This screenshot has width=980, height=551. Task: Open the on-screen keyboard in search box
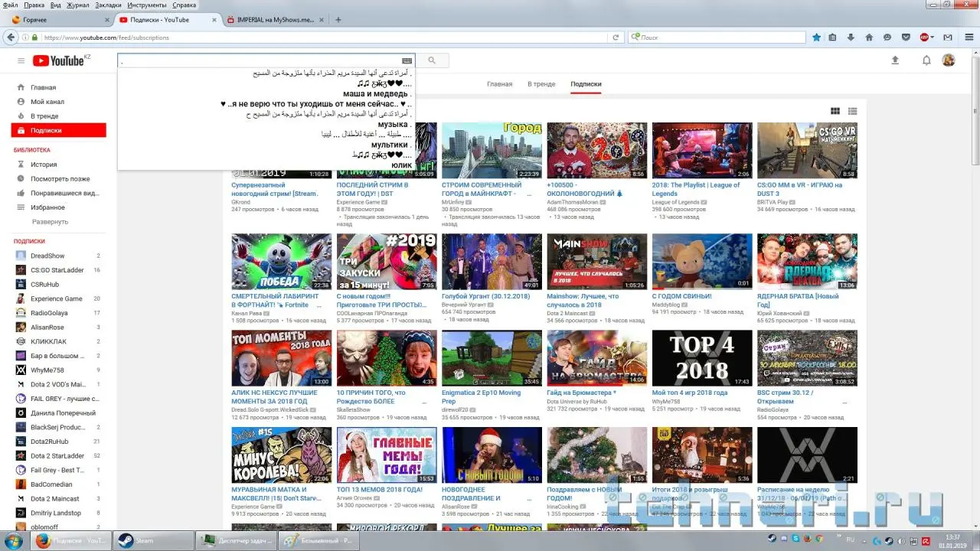[407, 60]
